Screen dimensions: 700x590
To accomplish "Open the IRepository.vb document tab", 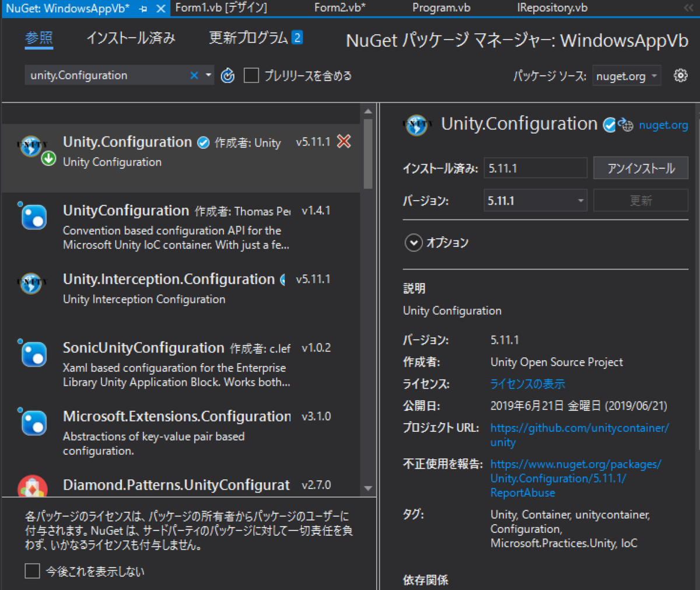I will (x=552, y=8).
